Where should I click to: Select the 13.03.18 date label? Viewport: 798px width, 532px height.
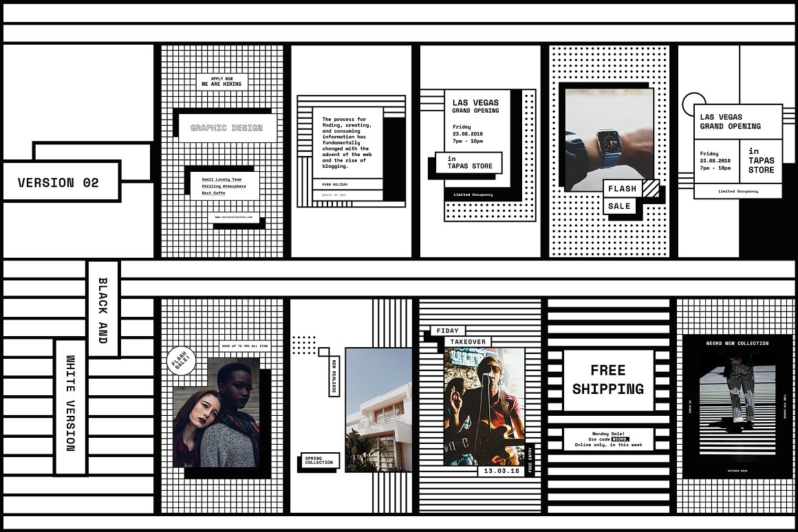click(x=501, y=472)
